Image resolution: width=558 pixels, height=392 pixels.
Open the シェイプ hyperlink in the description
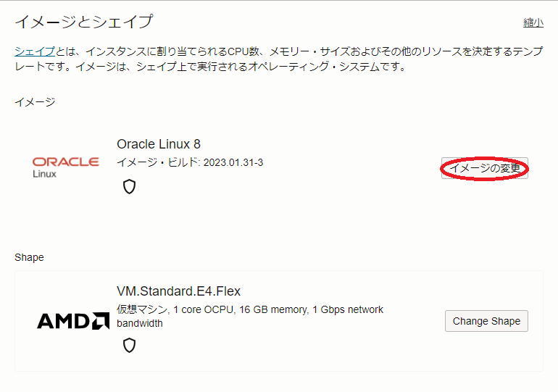35,51
